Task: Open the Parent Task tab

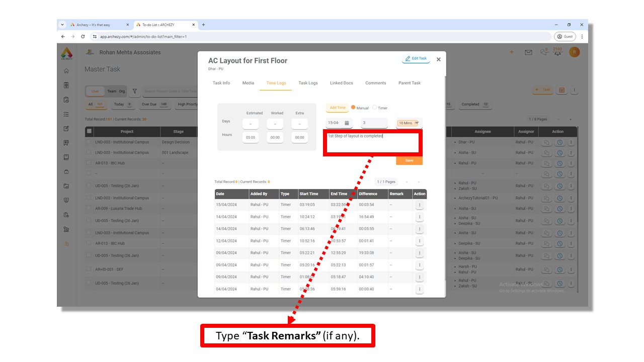Action: 410,83
